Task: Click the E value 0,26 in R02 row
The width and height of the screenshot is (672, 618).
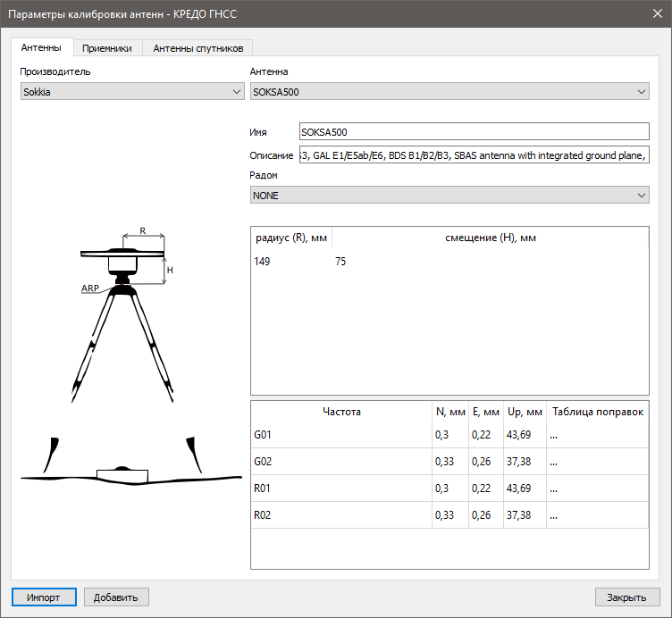Action: (486, 514)
